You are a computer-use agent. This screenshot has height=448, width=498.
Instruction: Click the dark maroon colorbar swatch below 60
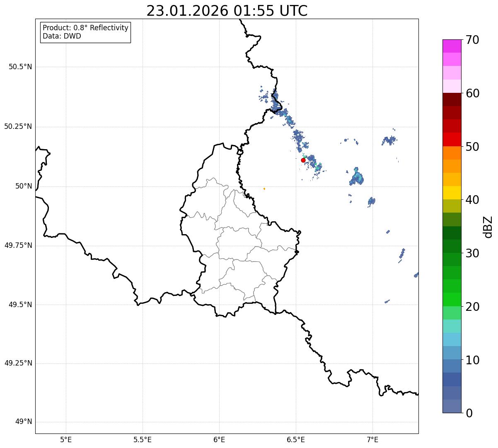point(452,99)
